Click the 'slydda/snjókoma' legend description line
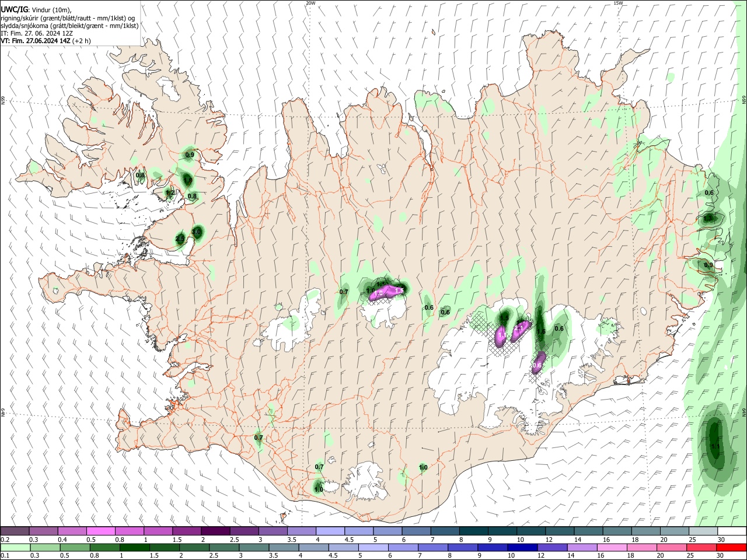Screen dimensions: 747x560 69,26
